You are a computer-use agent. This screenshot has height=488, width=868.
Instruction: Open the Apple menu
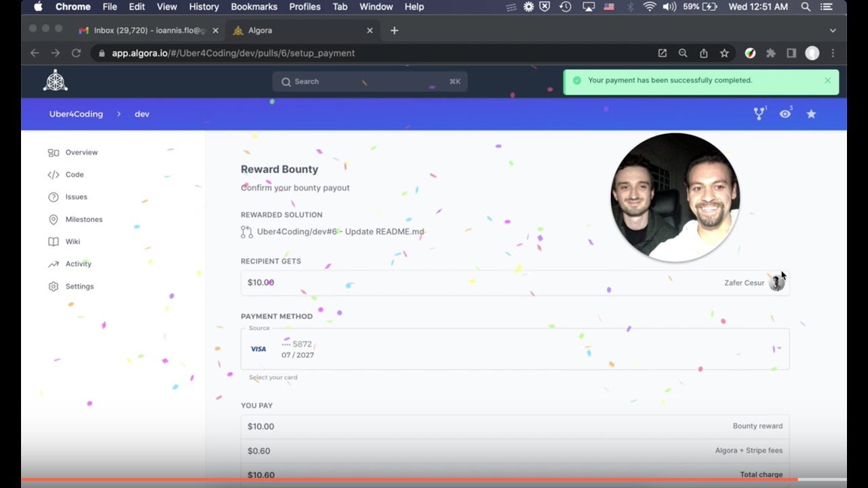(x=38, y=7)
